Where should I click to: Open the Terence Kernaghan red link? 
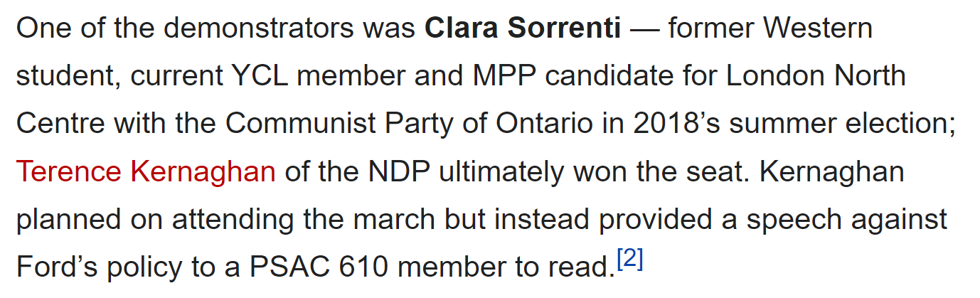coord(145,172)
